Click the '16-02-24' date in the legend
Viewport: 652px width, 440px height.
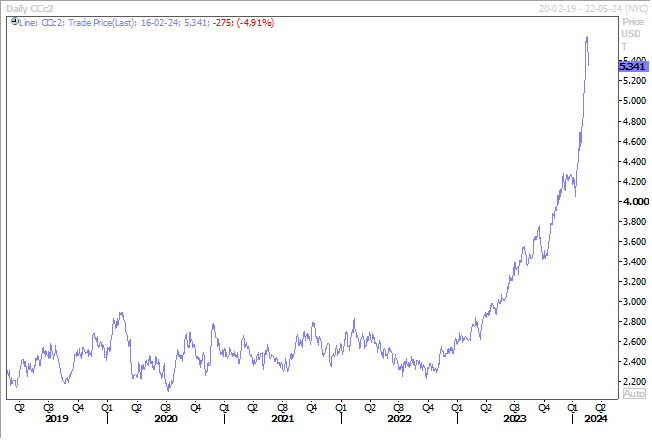click(x=160, y=22)
